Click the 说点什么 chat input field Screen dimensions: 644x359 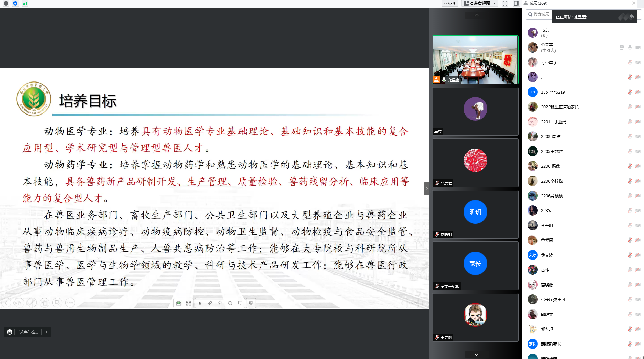[x=28, y=332]
